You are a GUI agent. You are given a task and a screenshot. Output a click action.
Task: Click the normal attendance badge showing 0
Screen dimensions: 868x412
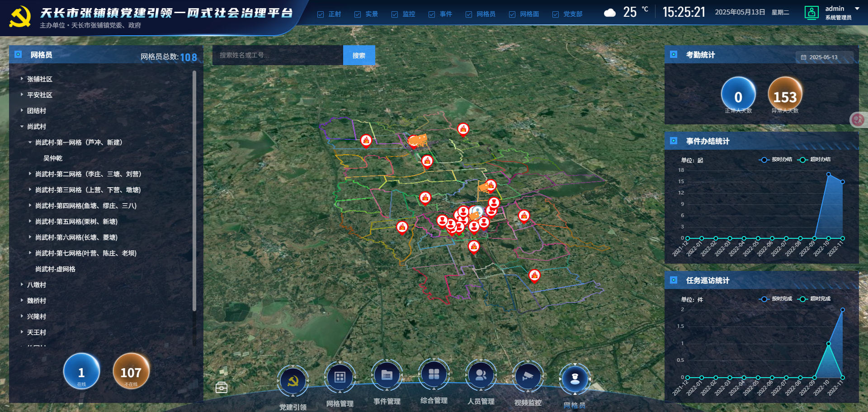click(738, 94)
